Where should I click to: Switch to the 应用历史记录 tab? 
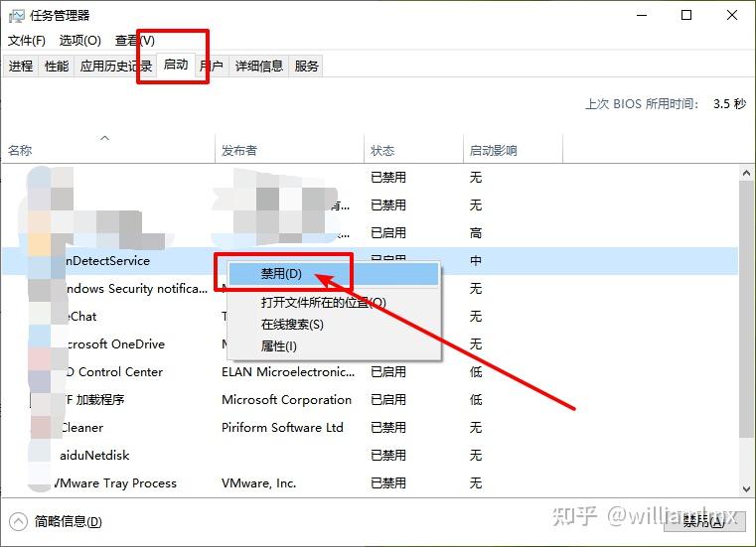(115, 66)
